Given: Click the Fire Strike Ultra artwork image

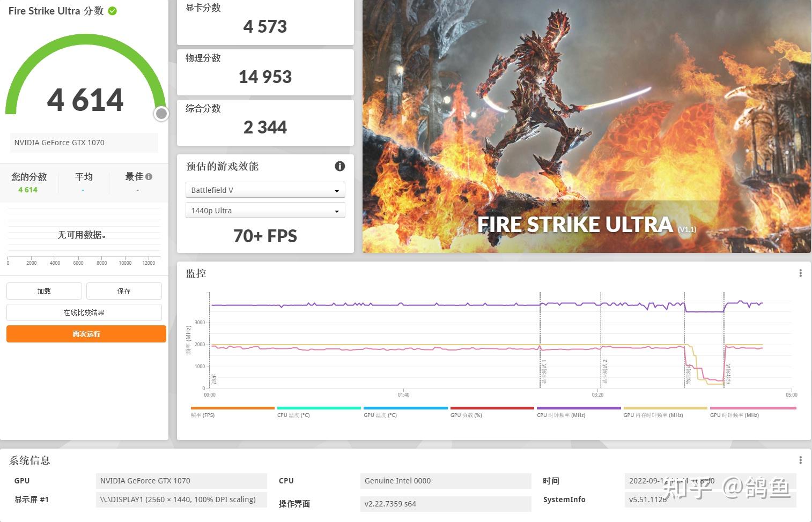Looking at the screenshot, I should (586, 126).
